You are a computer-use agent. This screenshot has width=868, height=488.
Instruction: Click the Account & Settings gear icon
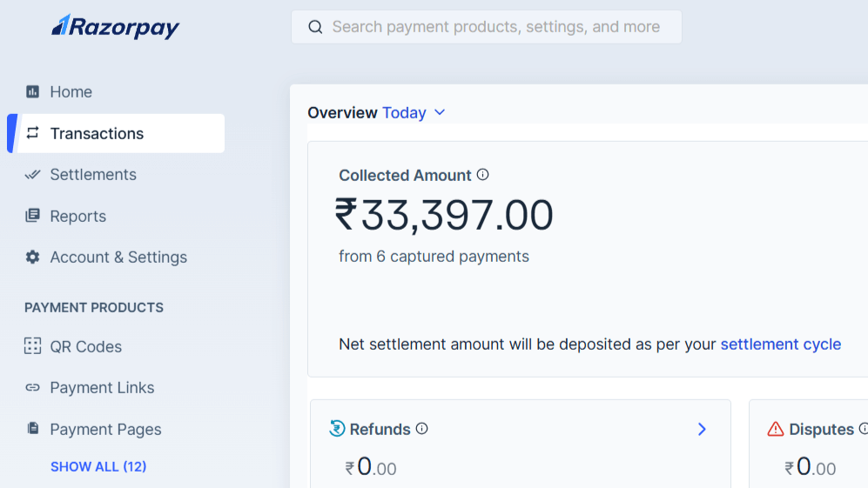[x=33, y=257]
